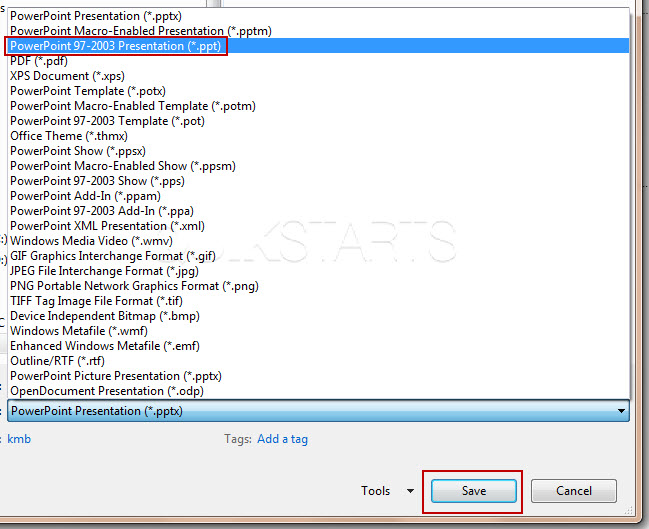Select PowerPoint Add-In (*.ppam)
The width and height of the screenshot is (649, 529).
318,196
